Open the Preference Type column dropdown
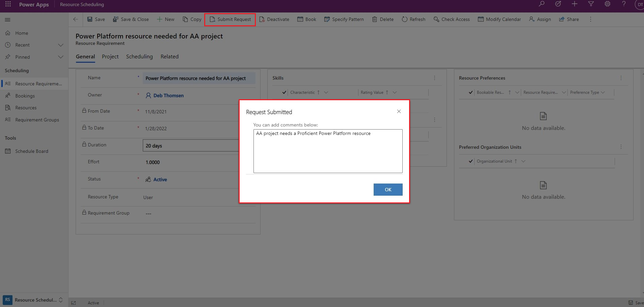This screenshot has width=644, height=307. pyautogui.click(x=603, y=92)
